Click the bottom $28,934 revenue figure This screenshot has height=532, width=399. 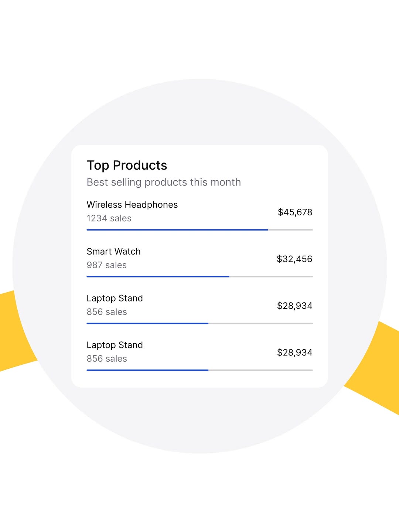(294, 352)
